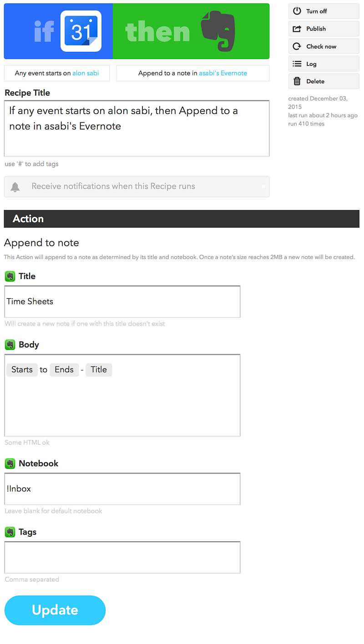Click the Time Sheets title field
The image size is (364, 644).
(122, 301)
